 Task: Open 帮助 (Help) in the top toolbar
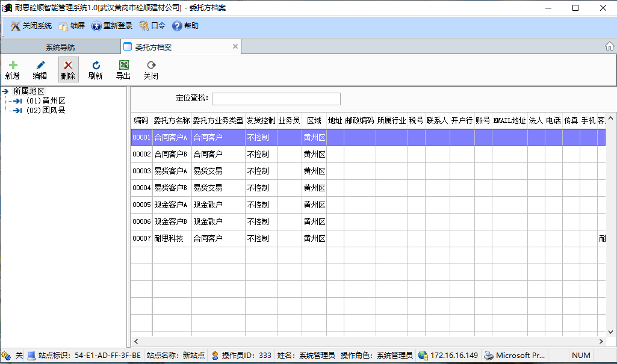pyautogui.click(x=185, y=26)
